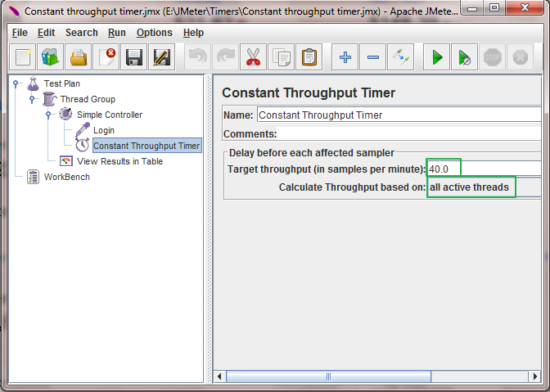Click the Thread Group spool icon
550x392 pixels.
49,99
